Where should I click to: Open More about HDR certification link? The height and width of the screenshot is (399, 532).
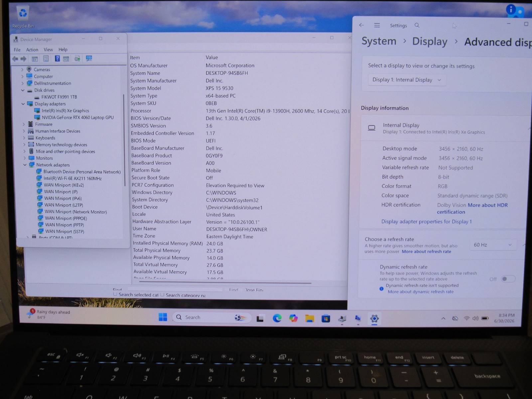click(x=472, y=208)
